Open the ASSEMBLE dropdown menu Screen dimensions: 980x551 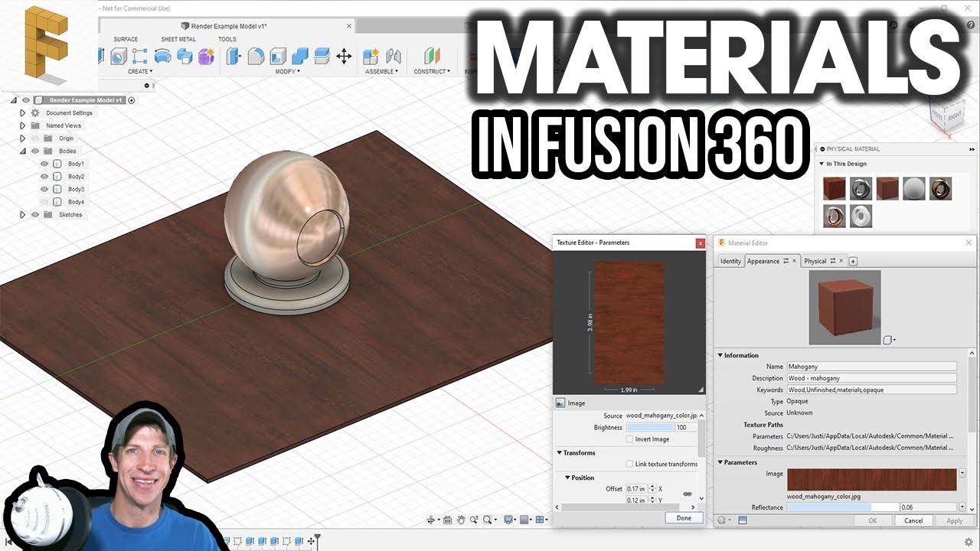(382, 71)
